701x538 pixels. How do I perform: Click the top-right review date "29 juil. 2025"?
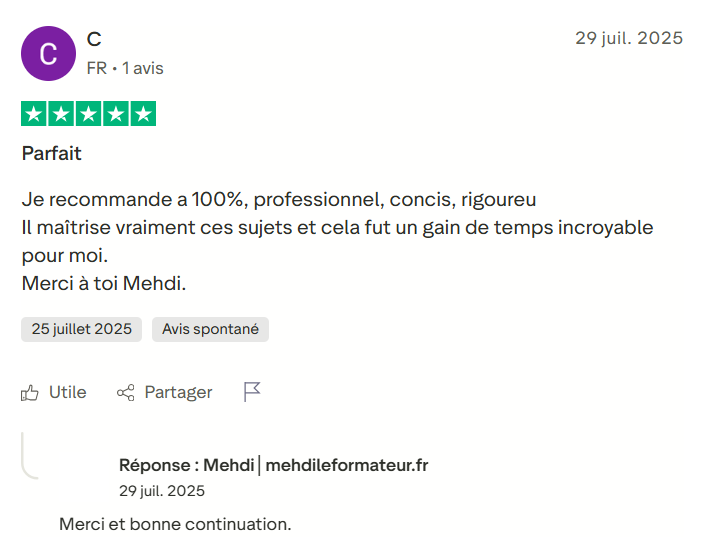click(629, 39)
